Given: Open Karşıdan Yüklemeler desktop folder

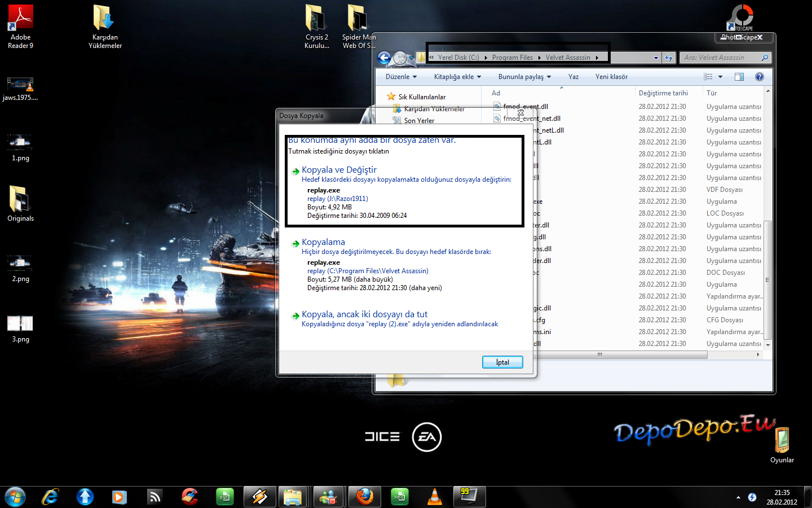Looking at the screenshot, I should click(x=105, y=27).
